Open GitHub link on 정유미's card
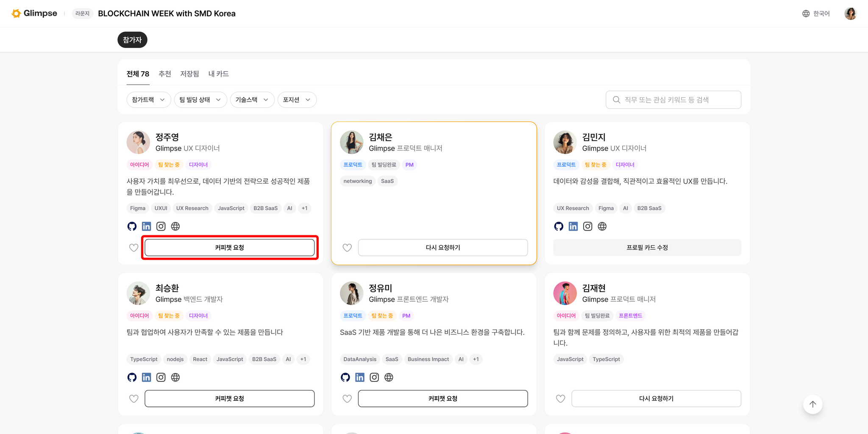This screenshot has height=434, width=868. click(345, 377)
